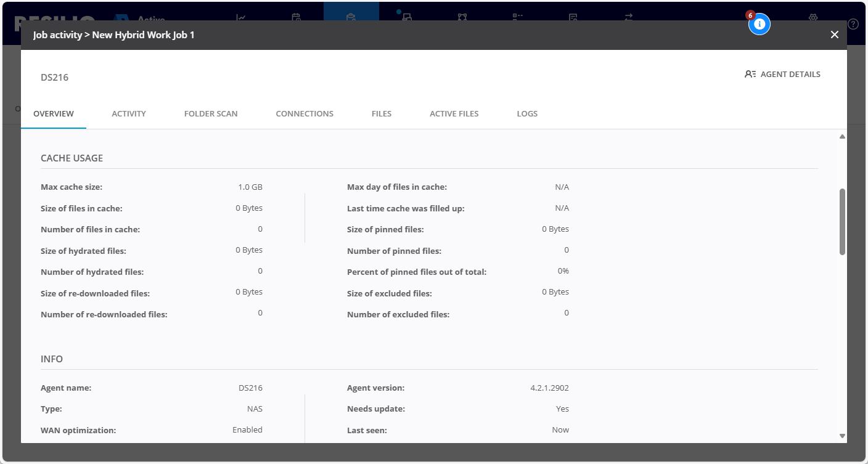Show the ACTIVE FILES tab
The width and height of the screenshot is (868, 464).
(x=454, y=114)
